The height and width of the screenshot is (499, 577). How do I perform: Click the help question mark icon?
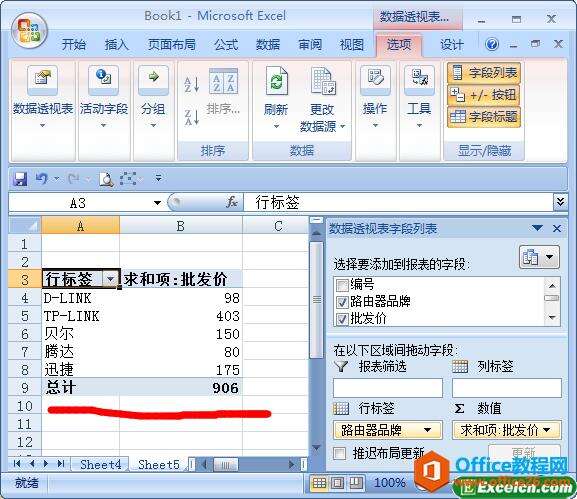click(x=492, y=45)
